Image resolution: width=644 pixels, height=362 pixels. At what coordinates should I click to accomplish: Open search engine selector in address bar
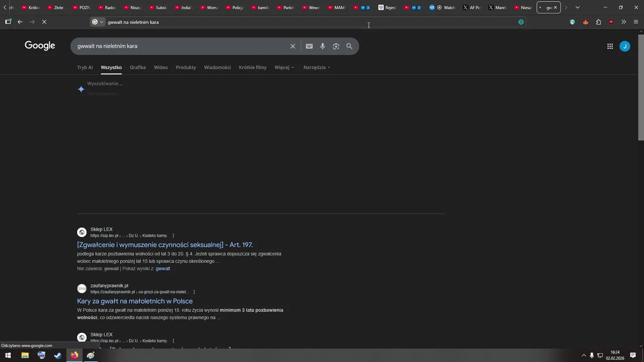(98, 22)
